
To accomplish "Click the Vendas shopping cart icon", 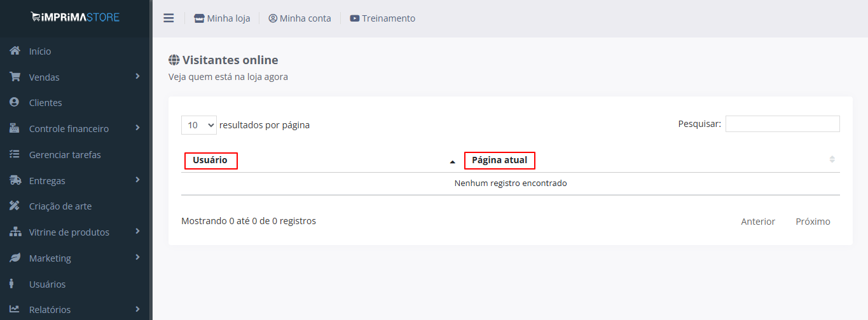I will pos(15,77).
